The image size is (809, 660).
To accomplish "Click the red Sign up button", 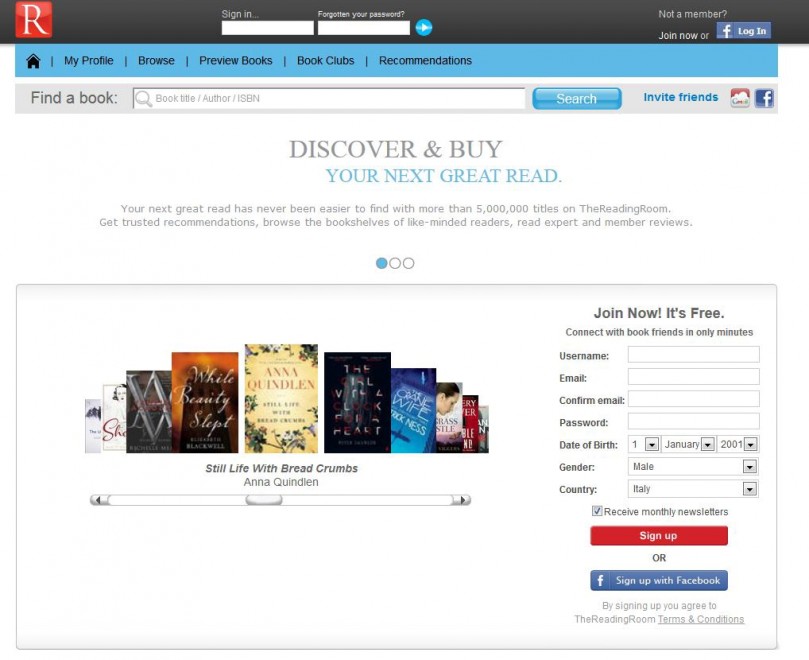I will [x=659, y=536].
